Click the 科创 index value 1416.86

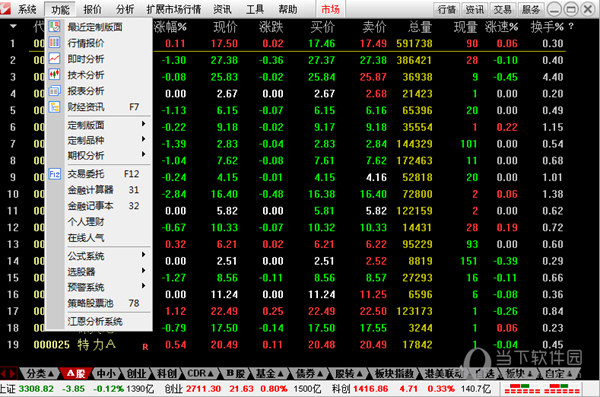tap(371, 389)
